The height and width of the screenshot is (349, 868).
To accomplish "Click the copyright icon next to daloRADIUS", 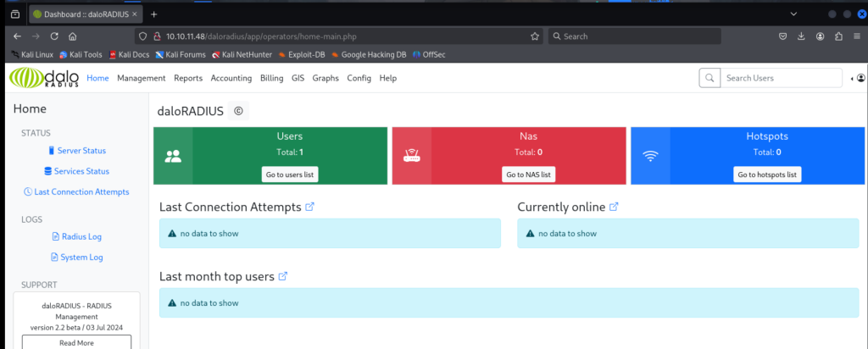I will (238, 111).
